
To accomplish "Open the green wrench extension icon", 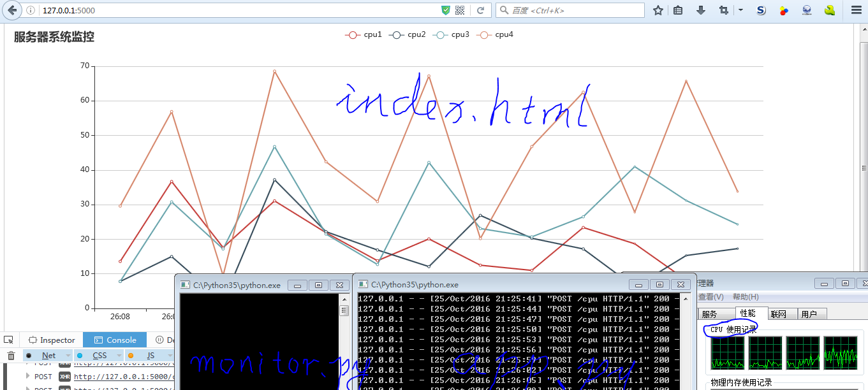I will tap(830, 10).
